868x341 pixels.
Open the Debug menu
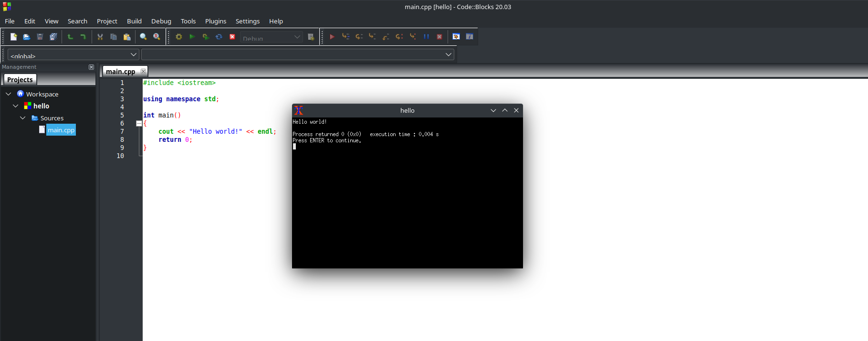[x=161, y=21]
